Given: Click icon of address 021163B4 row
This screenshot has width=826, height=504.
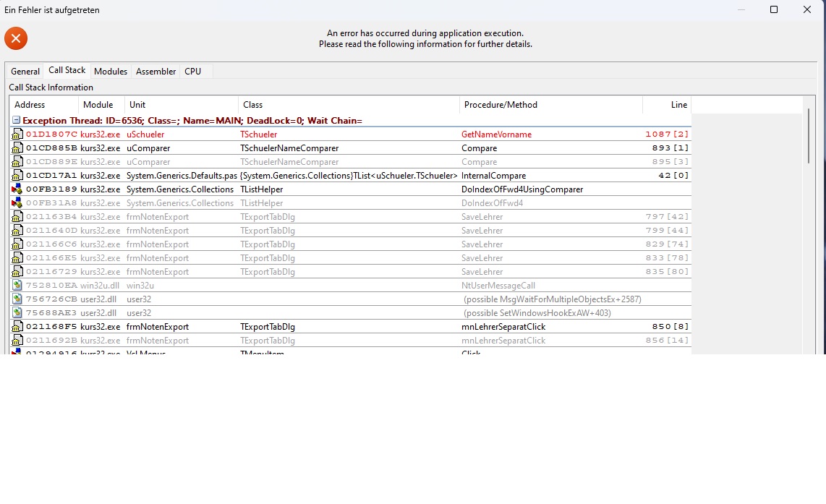Looking at the screenshot, I should pos(17,216).
